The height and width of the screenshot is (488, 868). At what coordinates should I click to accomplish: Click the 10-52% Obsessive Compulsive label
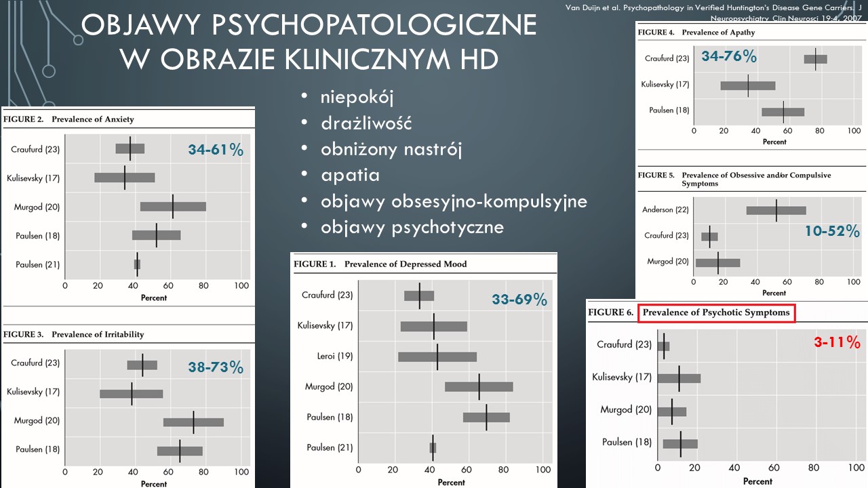[x=832, y=231]
